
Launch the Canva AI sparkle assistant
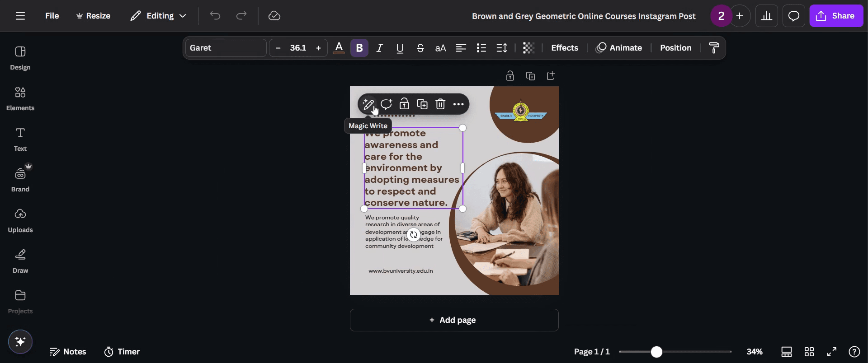pyautogui.click(x=20, y=341)
